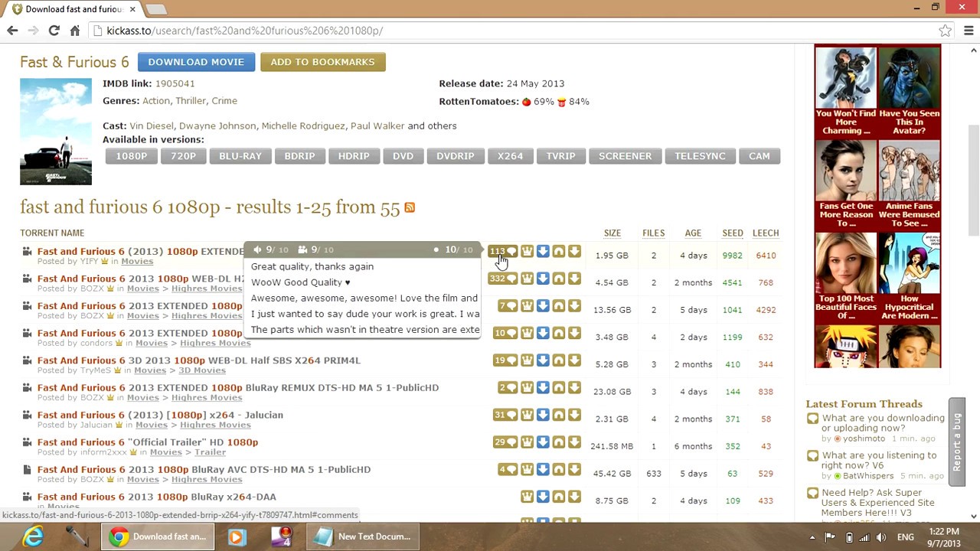Open the RSS feed icon beside results heading
Viewport: 980px width, 551px height.
point(410,207)
